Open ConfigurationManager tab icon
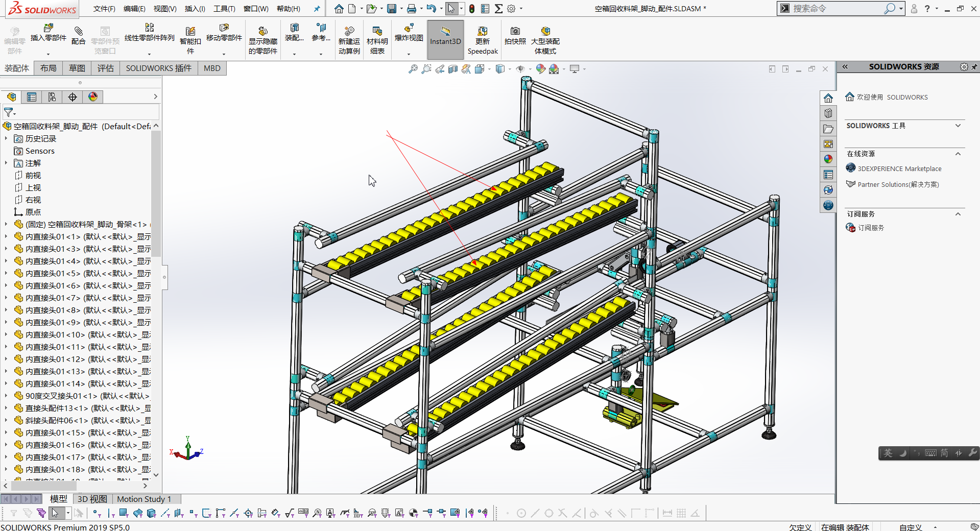 coord(52,97)
